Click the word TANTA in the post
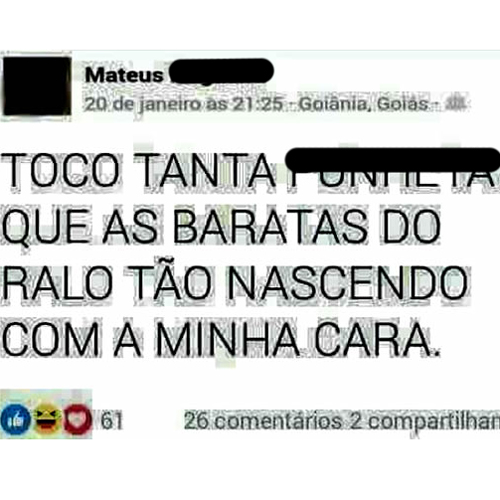 click(x=205, y=170)
